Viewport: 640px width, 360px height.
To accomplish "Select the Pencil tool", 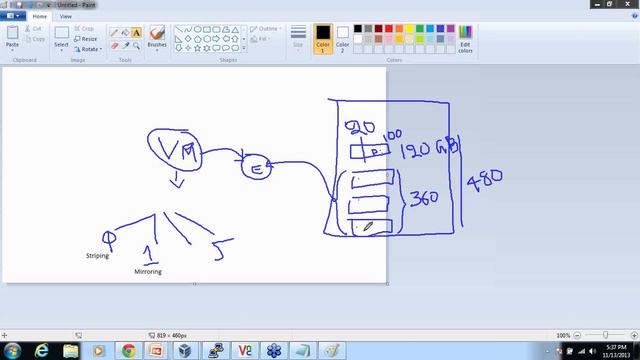I will [x=115, y=33].
